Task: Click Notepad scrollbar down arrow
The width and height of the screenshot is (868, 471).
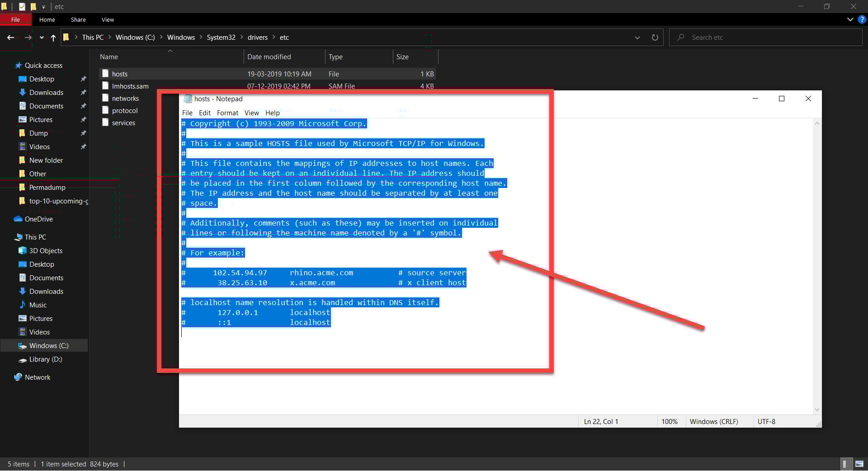Action: [x=817, y=410]
